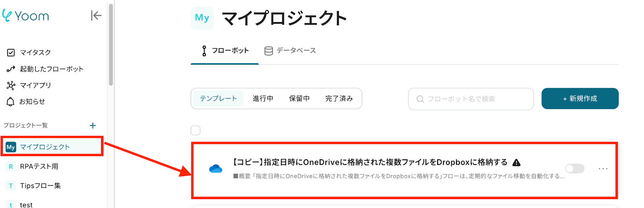The image size is (644, 208).
Task: Switch to the データベース tab
Action: (x=290, y=51)
